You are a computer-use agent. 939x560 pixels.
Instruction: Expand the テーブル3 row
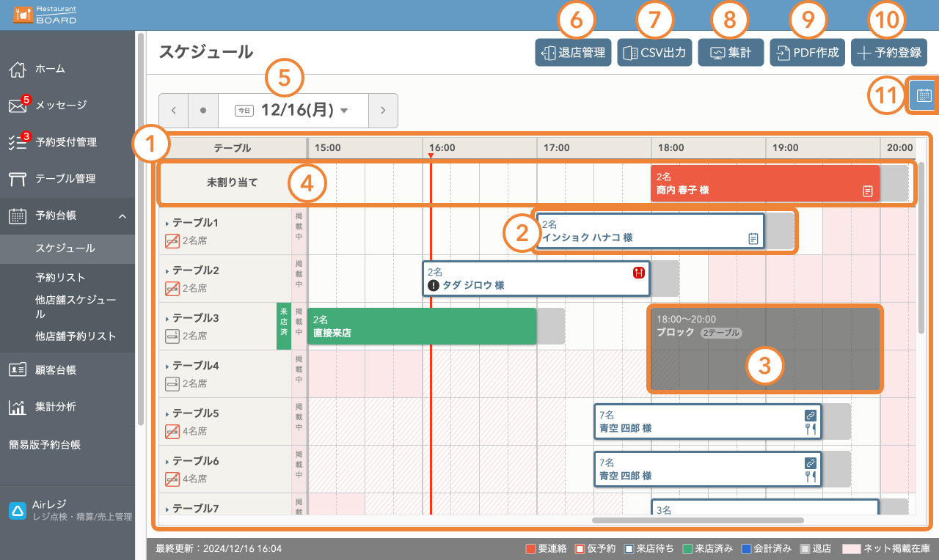pyautogui.click(x=167, y=318)
